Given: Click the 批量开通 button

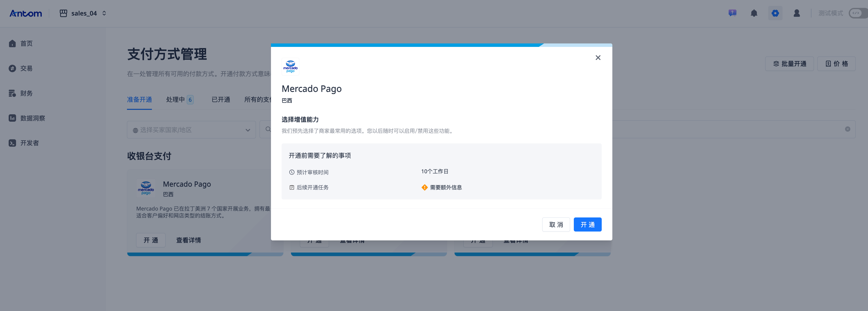Looking at the screenshot, I should click(789, 64).
